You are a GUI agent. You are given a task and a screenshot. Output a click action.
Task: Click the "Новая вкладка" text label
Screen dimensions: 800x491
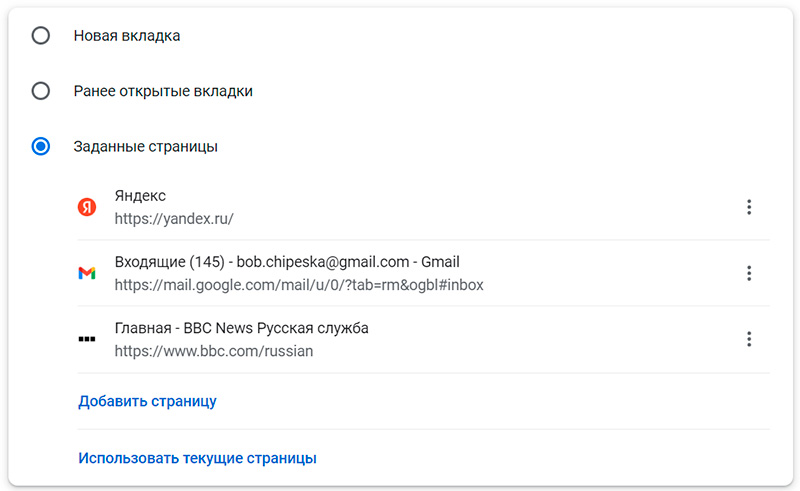127,36
